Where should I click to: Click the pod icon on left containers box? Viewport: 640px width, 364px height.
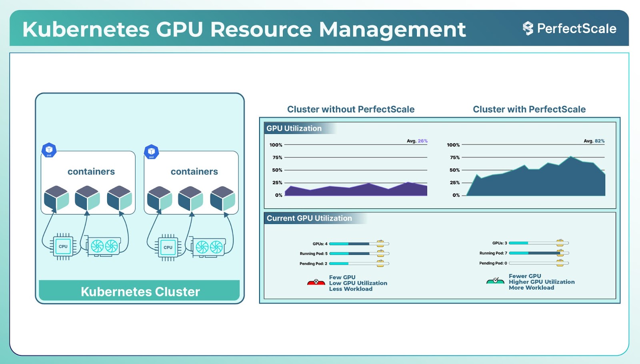tap(49, 150)
